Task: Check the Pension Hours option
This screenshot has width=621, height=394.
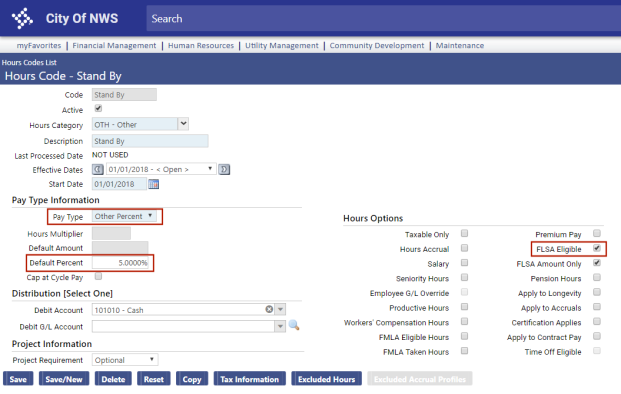Action: (597, 277)
